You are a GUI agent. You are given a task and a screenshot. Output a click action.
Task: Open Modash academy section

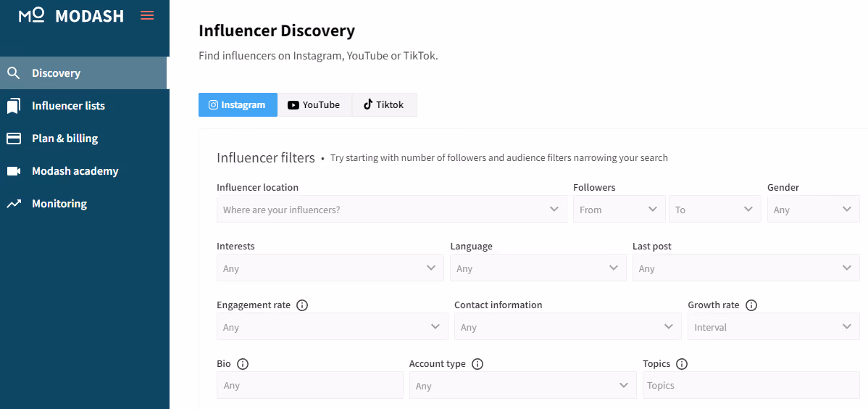[x=83, y=171]
